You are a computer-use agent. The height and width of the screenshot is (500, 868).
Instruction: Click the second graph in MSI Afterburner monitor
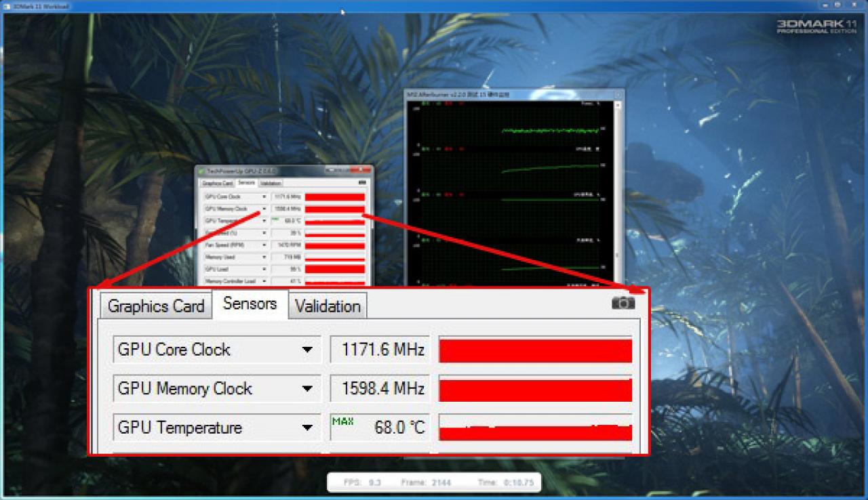[511, 173]
